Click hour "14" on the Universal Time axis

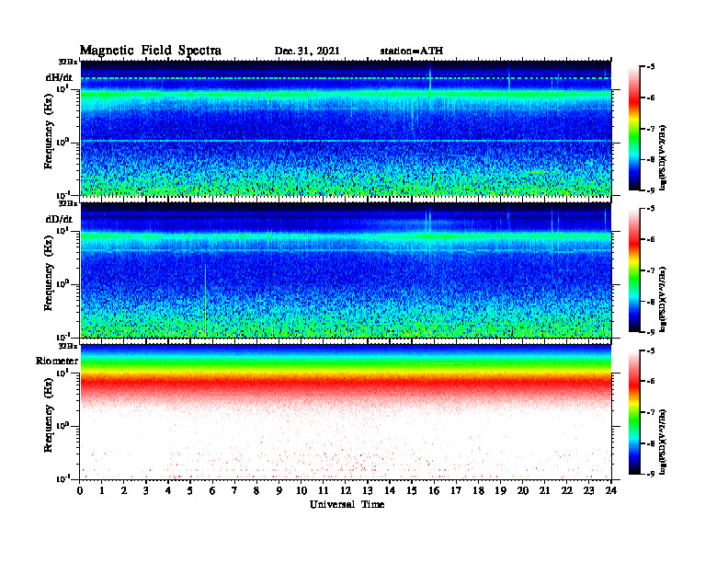[x=390, y=491]
